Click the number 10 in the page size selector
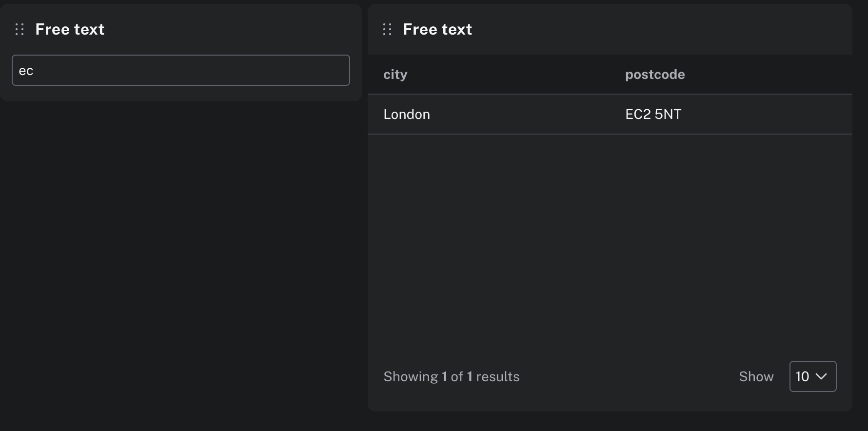The image size is (868, 431). [802, 376]
